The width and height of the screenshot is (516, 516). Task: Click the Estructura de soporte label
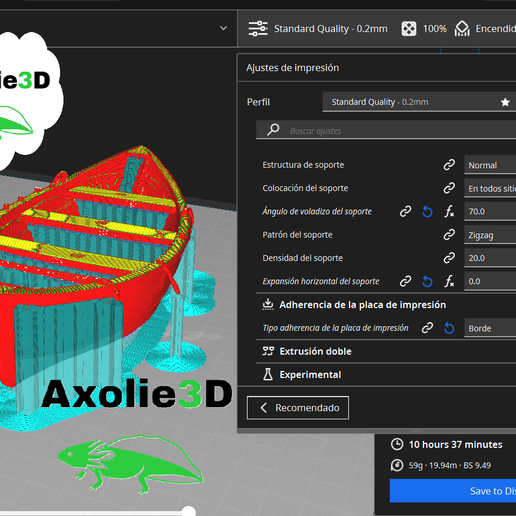[303, 165]
